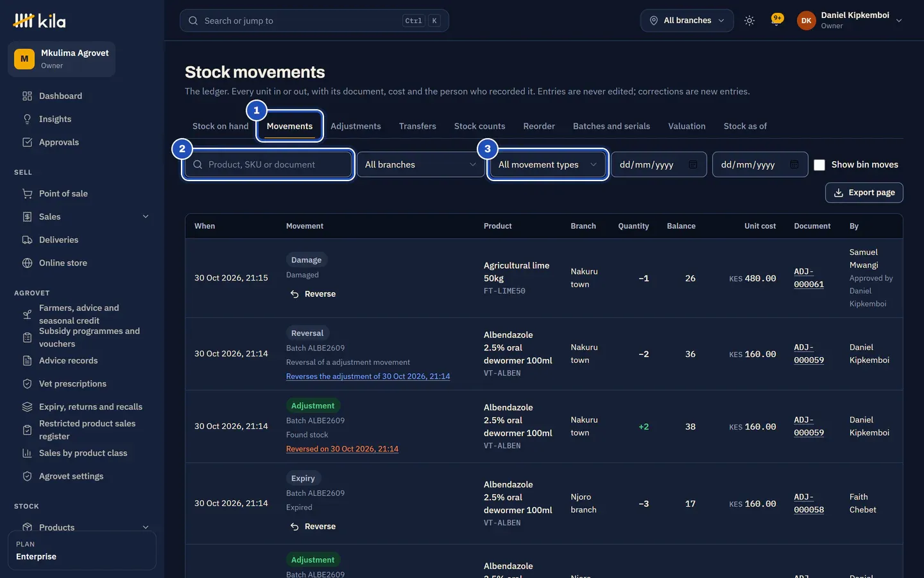Open the Reversed on 30 Oct 2026 link
Viewport: 924px width, 578px height.
[x=342, y=449]
